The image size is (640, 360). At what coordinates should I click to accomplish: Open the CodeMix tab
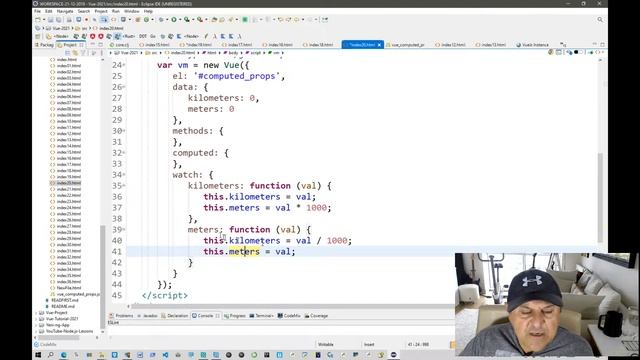click(x=289, y=316)
